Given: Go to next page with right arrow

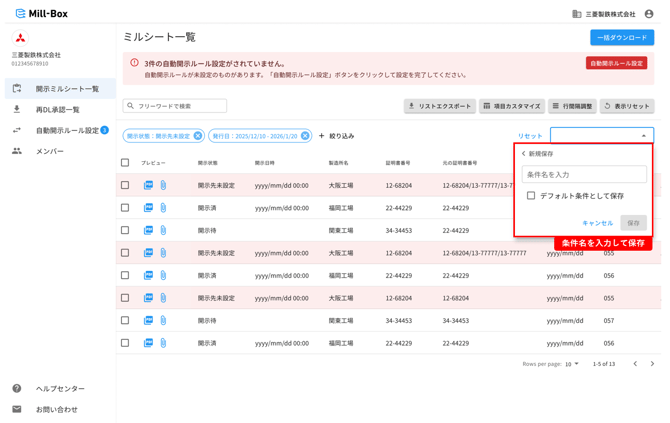Looking at the screenshot, I should click(652, 364).
